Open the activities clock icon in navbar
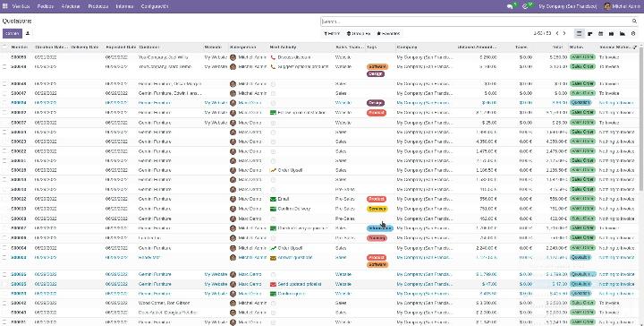Image resolution: width=644 pixels, height=326 pixels. pyautogui.click(x=525, y=6)
